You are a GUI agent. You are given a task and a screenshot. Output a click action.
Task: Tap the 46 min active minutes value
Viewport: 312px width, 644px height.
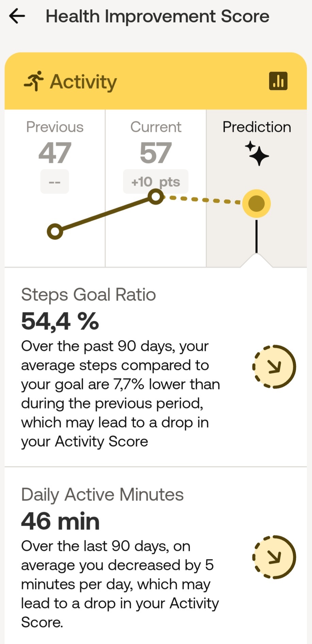60,521
